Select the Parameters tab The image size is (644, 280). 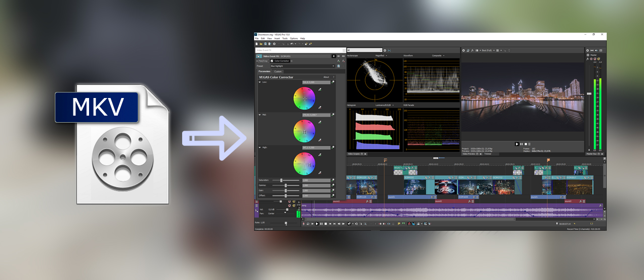pos(264,71)
